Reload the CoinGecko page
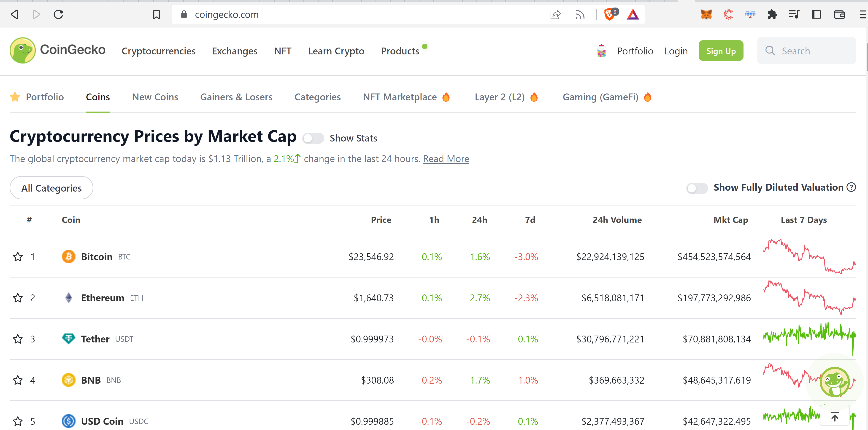 pyautogui.click(x=58, y=14)
